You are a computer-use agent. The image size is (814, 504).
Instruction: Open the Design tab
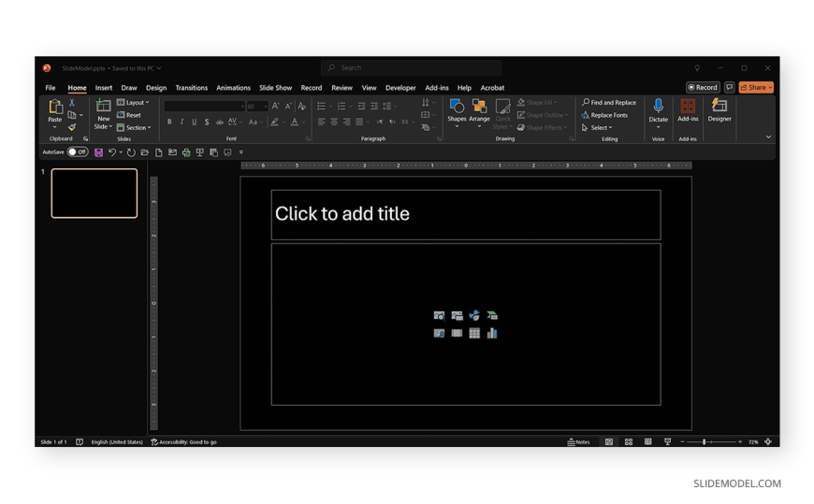155,88
